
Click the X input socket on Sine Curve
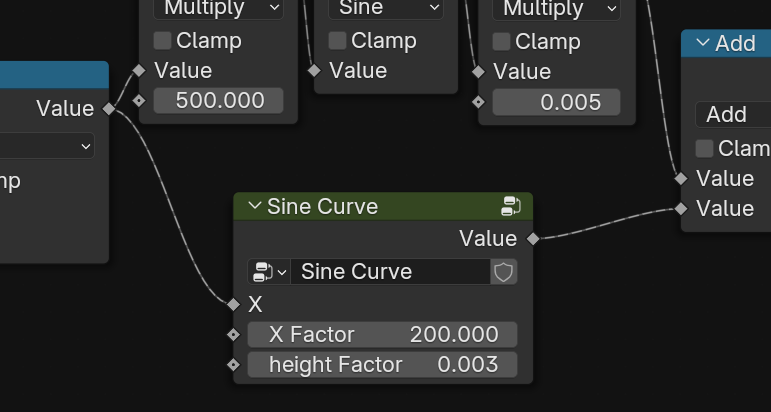coord(234,304)
